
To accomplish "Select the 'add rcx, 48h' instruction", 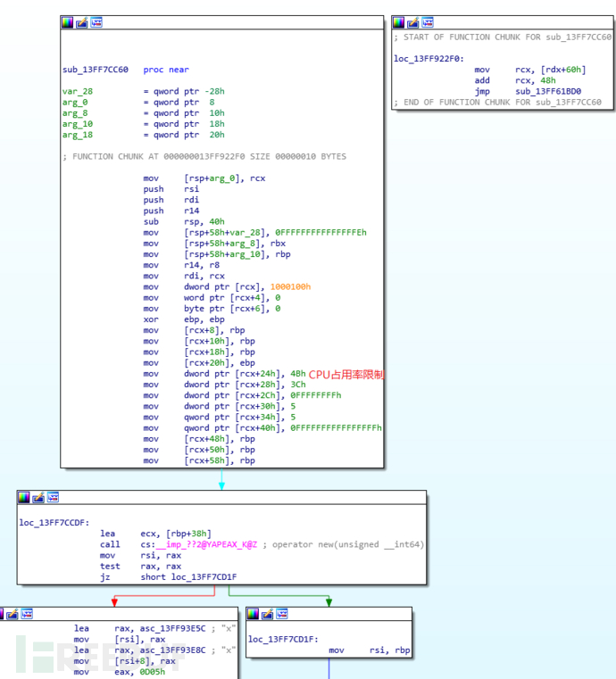I will pos(514,80).
